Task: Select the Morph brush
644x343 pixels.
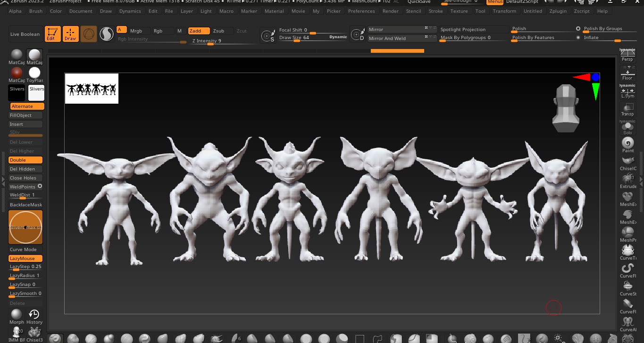Action: [x=17, y=317]
